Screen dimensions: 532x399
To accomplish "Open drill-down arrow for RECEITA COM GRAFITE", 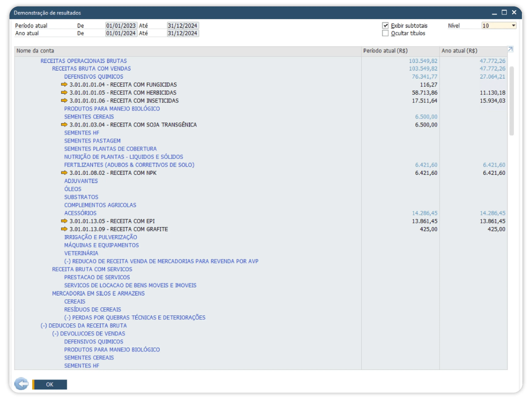I will (x=64, y=229).
